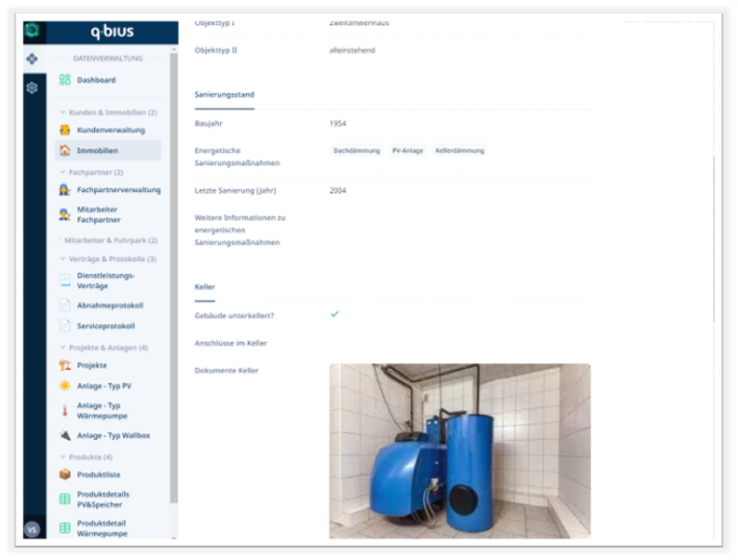Click the Kundenverwaltung person icon
Screen dimensions: 738x560
click(x=64, y=130)
